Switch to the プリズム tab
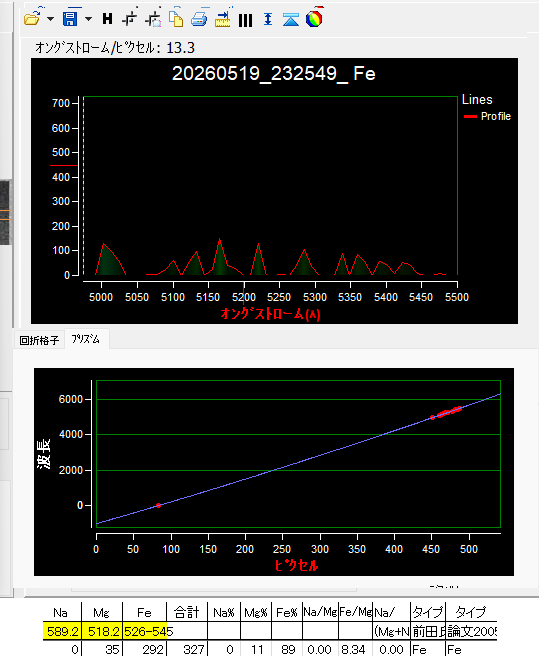 click(x=86, y=339)
